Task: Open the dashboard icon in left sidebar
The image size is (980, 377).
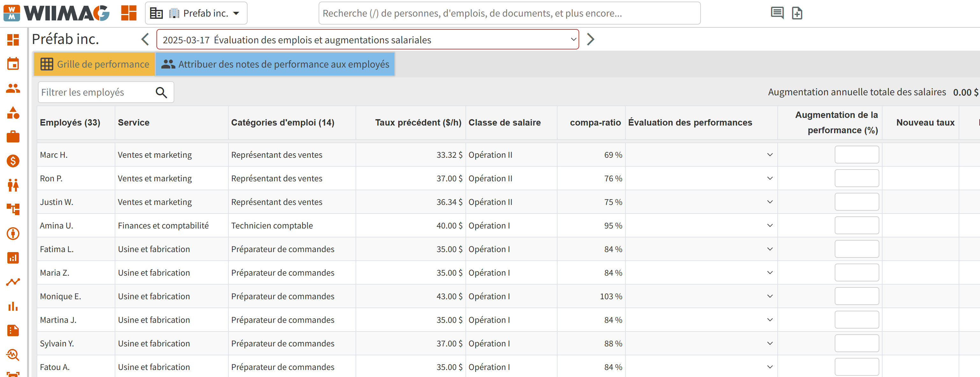Action: tap(13, 40)
